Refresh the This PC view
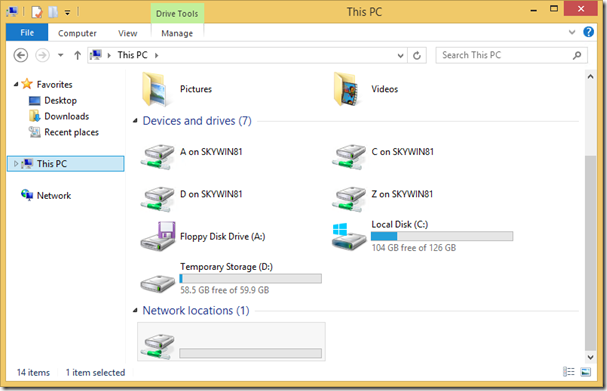 click(x=417, y=55)
